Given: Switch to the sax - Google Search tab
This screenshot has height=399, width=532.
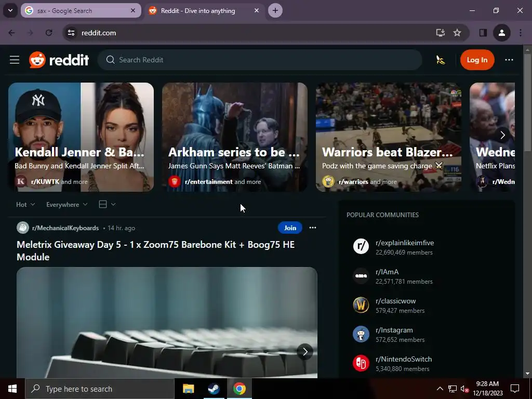Looking at the screenshot, I should point(76,10).
